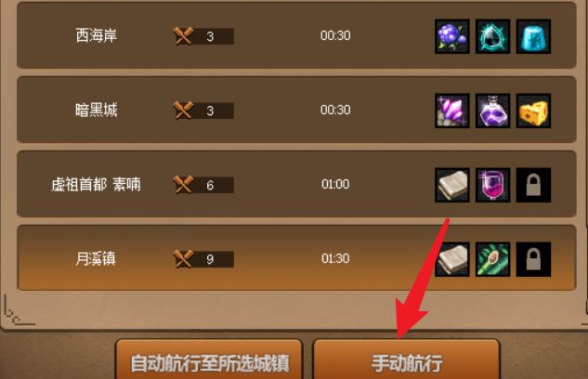588x379 pixels.
Task: Click the locked slot in 虚祖首都 素喃 row
Action: (x=533, y=185)
